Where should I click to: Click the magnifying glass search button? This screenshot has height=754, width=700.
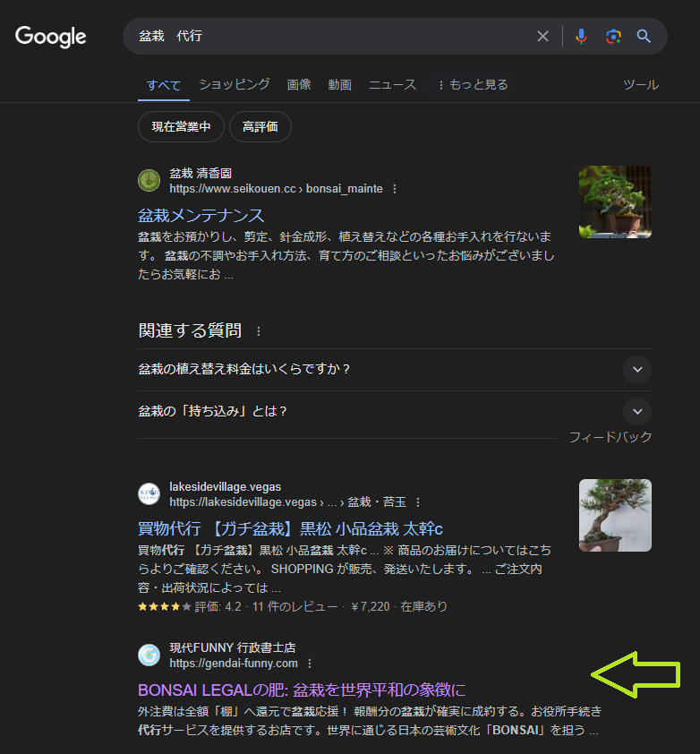click(x=644, y=36)
